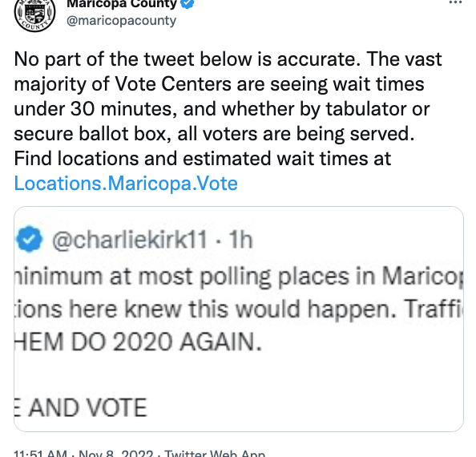Open the Twitter Web App source label
Viewport: 476px width, 457px height.
[215, 453]
